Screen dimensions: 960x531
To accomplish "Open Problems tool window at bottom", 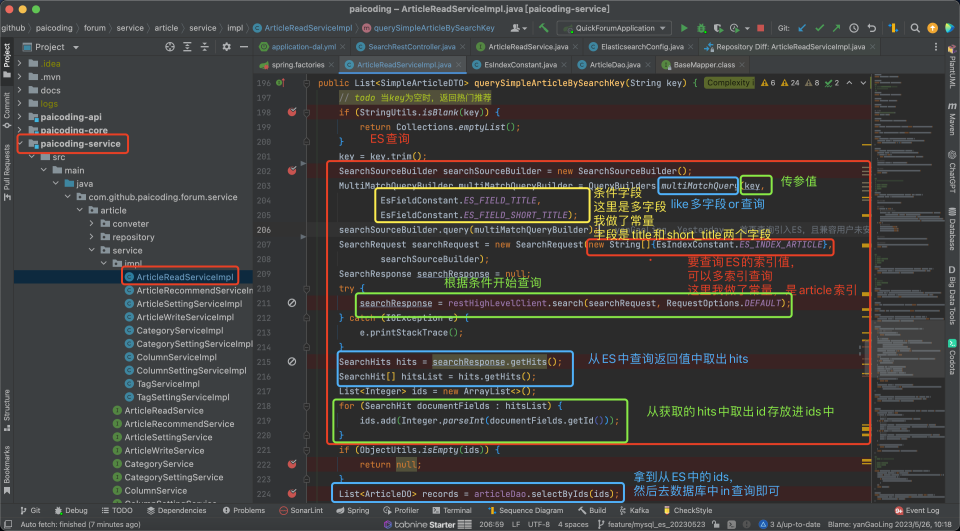I will click(244, 511).
